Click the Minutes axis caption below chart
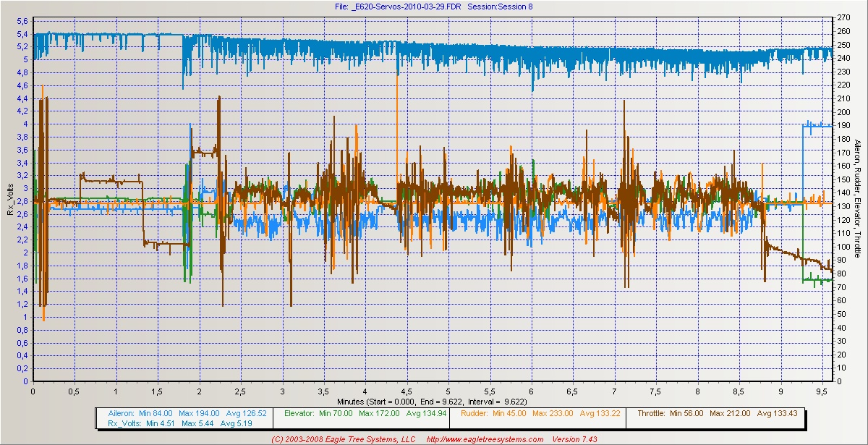The height and width of the screenshot is (445, 868). [x=433, y=400]
